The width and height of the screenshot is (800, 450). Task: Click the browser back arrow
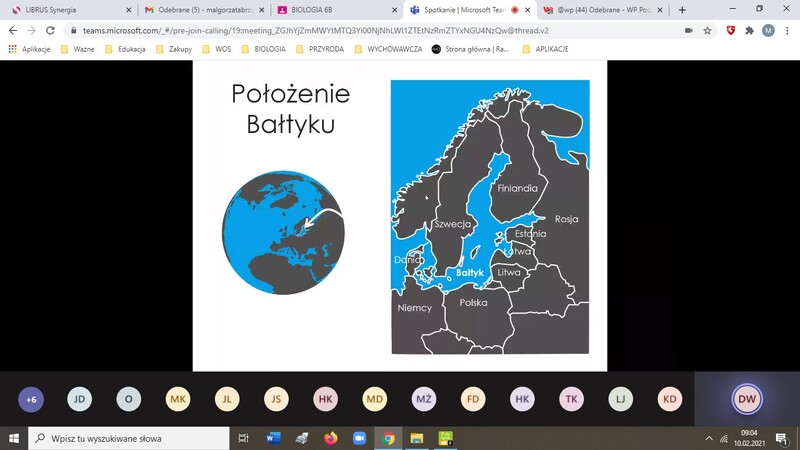click(x=13, y=31)
